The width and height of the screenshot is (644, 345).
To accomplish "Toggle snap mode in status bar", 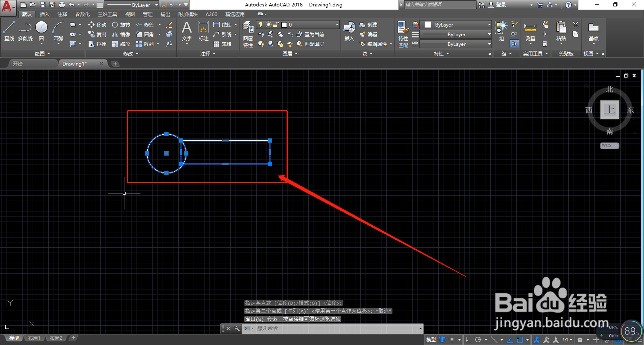I will [x=452, y=340].
